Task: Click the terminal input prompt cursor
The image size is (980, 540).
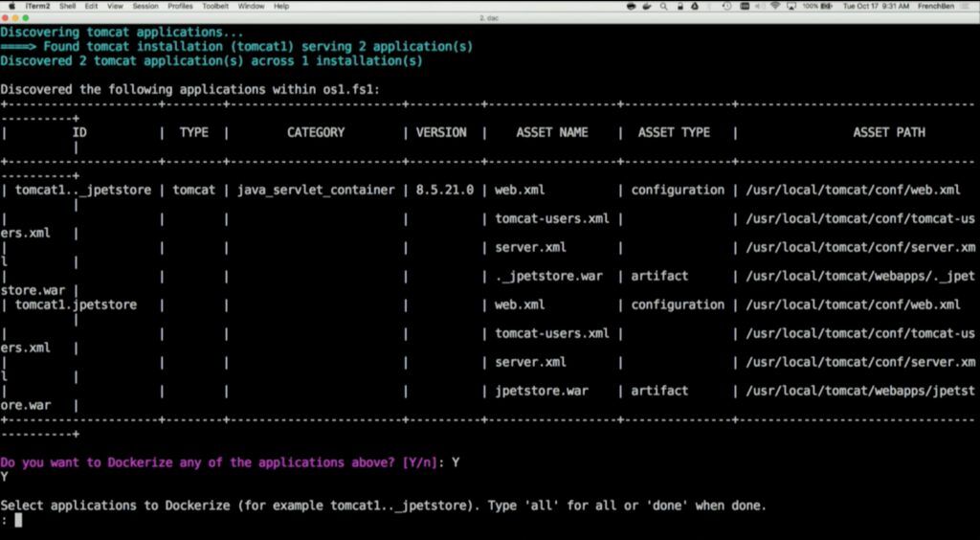Action: click(18, 520)
